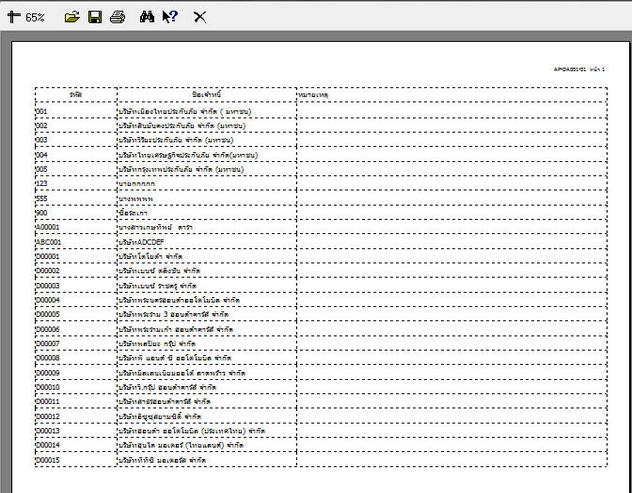This screenshot has width=632, height=493.
Task: Click the name cell containing ABCDEF
Action: 141,242
